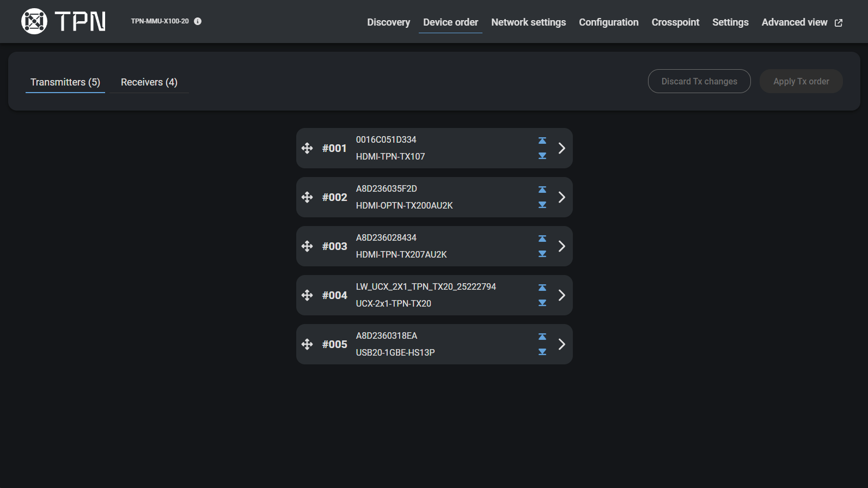Go to Network settings
This screenshot has width=868, height=488.
point(528,22)
